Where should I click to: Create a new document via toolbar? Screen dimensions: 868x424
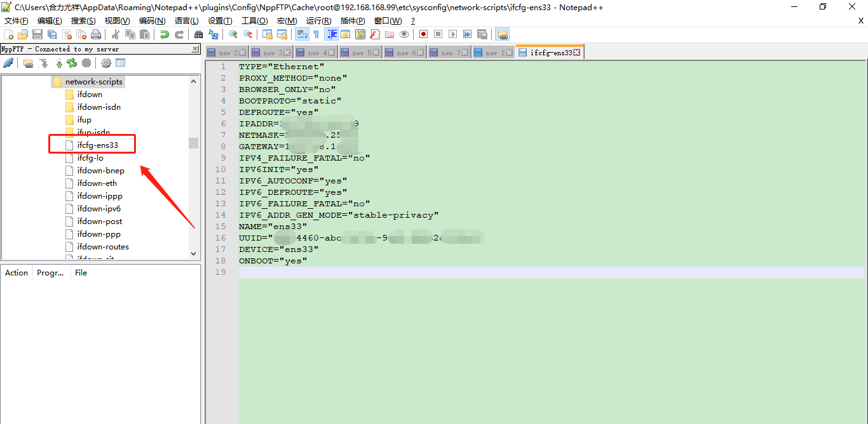coord(9,34)
